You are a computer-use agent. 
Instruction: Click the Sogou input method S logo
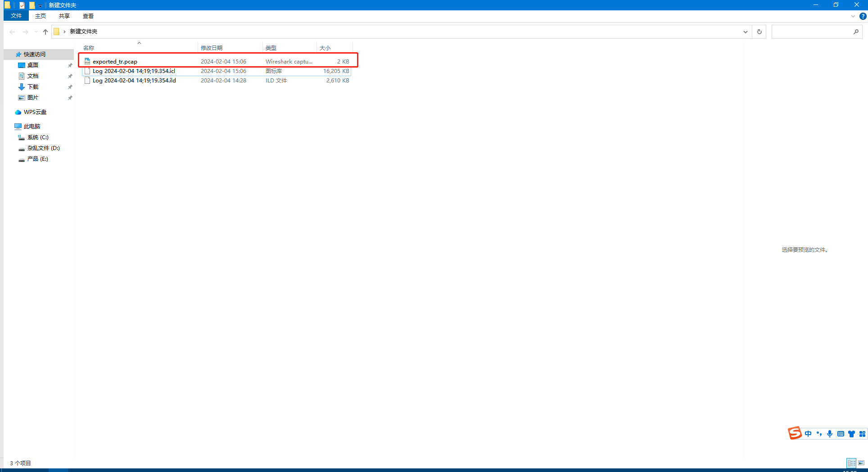click(795, 433)
